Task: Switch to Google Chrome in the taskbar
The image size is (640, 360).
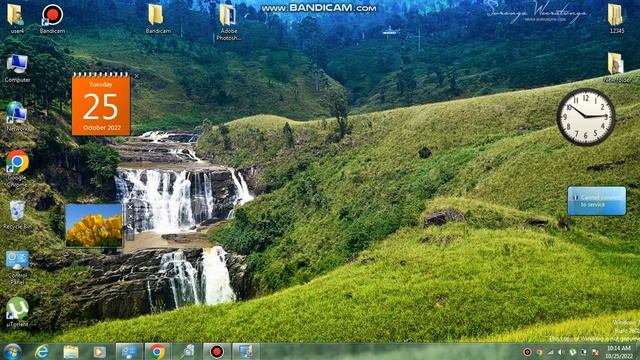Action: coord(157,352)
